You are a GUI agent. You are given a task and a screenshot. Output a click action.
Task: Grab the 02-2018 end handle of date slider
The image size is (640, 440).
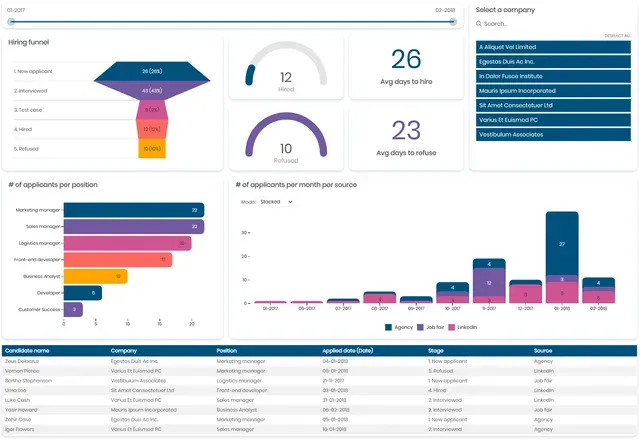(x=453, y=22)
